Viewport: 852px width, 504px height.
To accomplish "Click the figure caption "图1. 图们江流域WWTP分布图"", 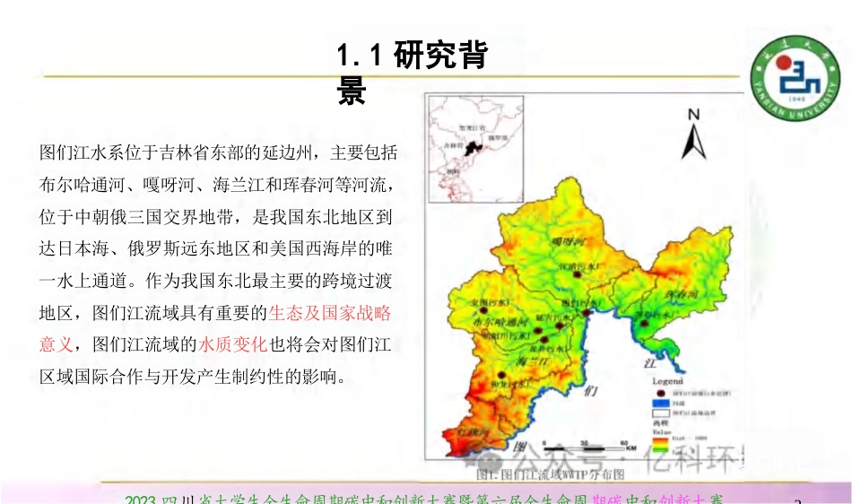I will coord(550,474).
